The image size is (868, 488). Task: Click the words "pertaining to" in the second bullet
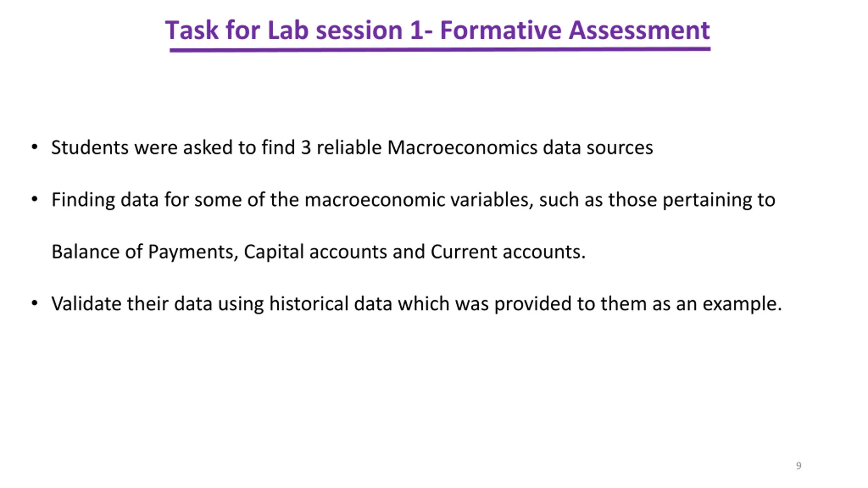click(719, 200)
